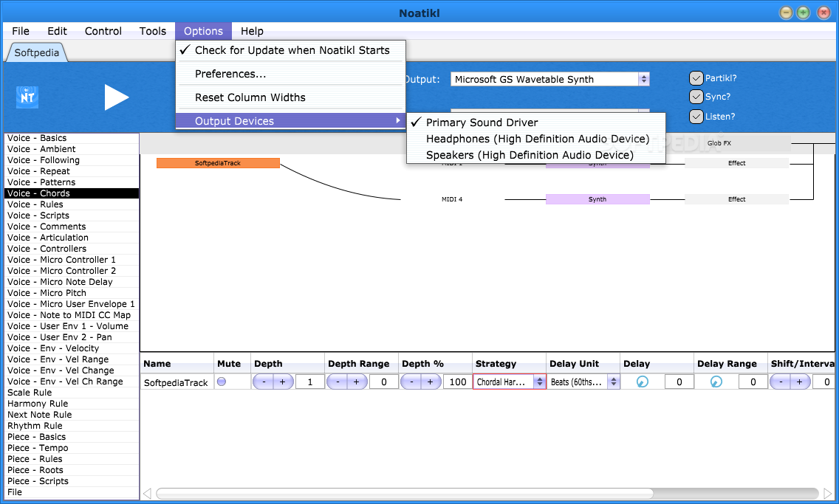Viewport: 839px width, 504px height.
Task: Decrease Depth Range with minus button
Action: (338, 382)
